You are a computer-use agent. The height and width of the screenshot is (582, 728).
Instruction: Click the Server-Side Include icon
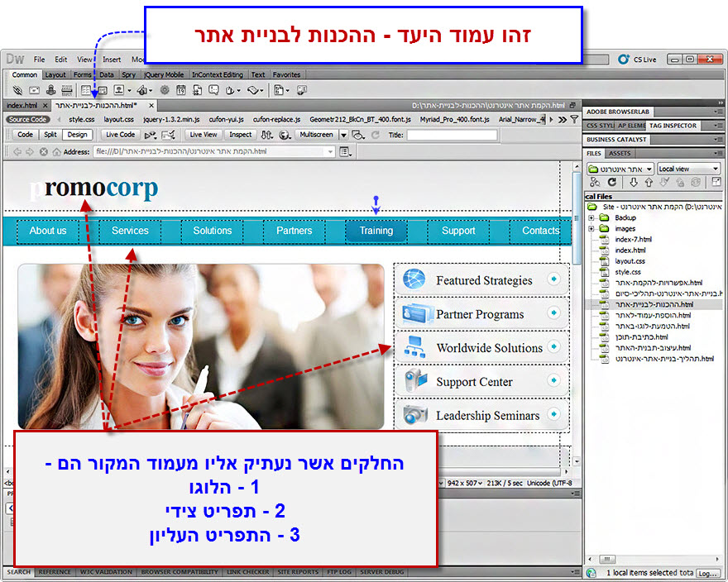pyautogui.click(x=198, y=90)
